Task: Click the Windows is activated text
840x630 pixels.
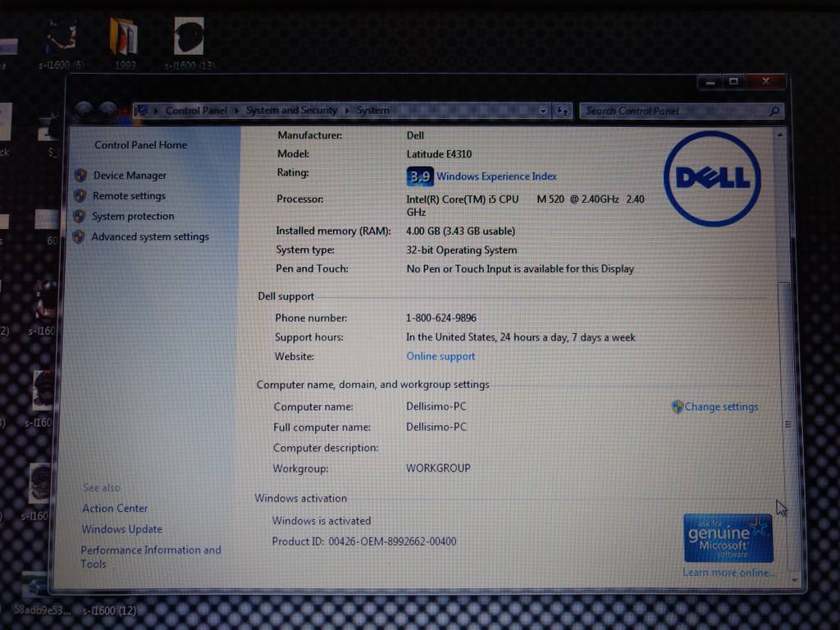Action: tap(322, 521)
